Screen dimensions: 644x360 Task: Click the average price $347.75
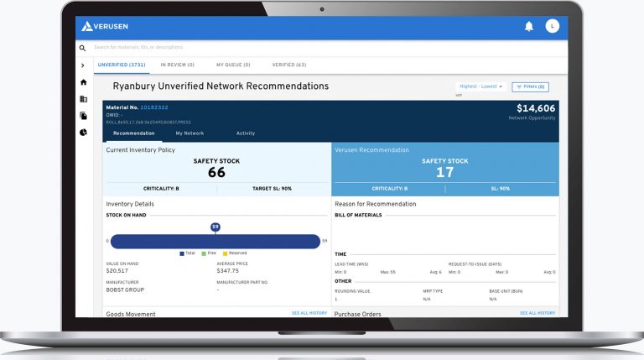tap(227, 271)
